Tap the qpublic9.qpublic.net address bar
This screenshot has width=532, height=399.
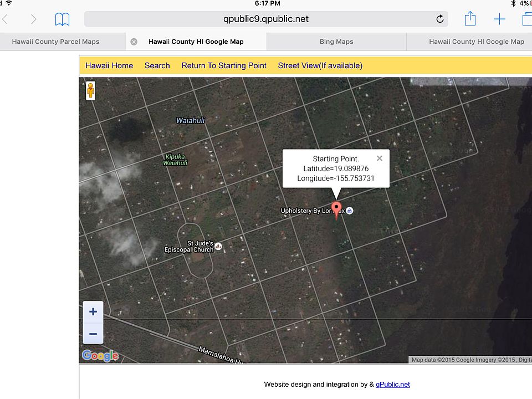266,19
